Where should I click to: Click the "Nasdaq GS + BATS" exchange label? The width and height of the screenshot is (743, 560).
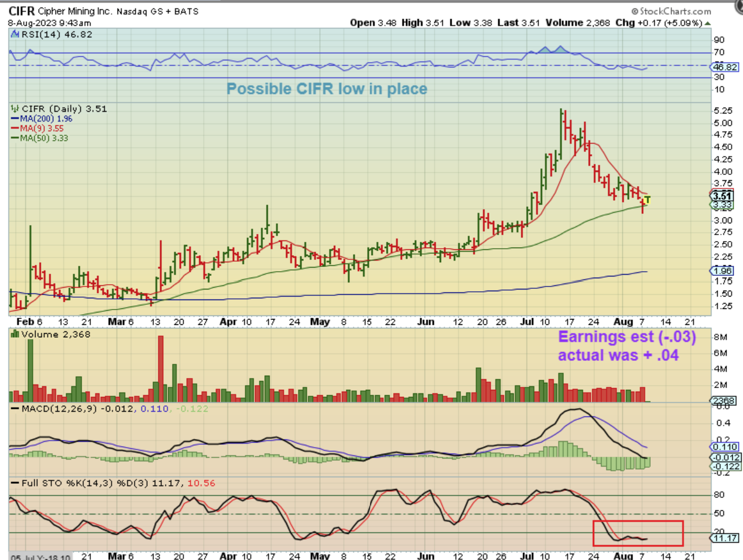tap(157, 12)
